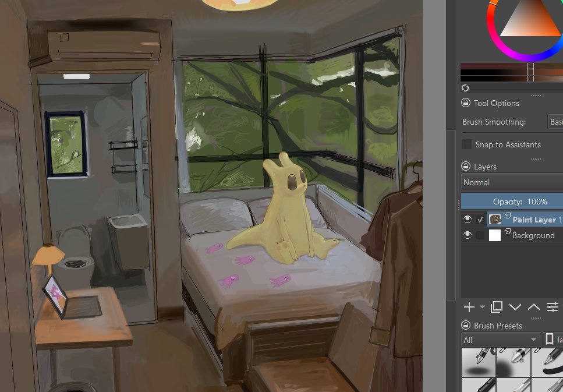Screen dimensions: 563x392
Task: Click the canvas vertical scrollbar
Action: [451, 215]
